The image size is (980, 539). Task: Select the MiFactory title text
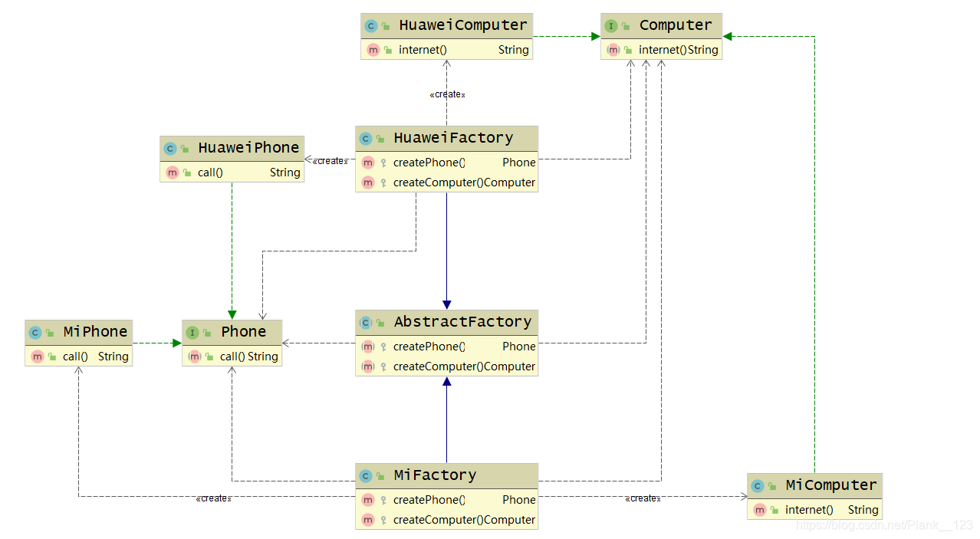coord(435,475)
